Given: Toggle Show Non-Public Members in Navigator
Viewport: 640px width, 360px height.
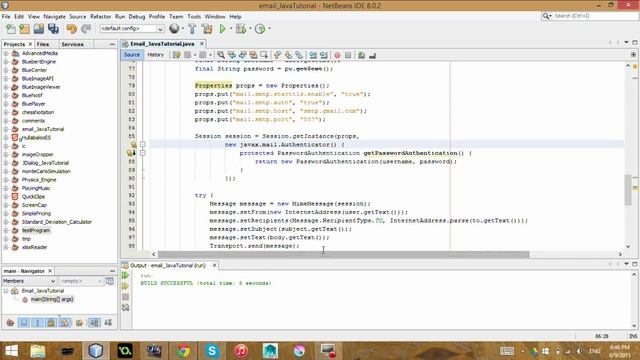Looking at the screenshot, I should (x=51, y=323).
